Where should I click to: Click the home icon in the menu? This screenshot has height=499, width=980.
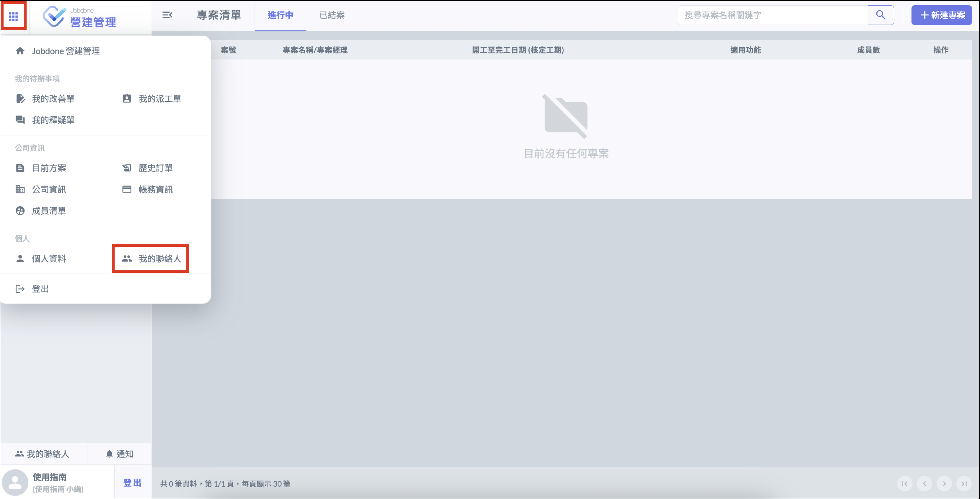point(20,50)
